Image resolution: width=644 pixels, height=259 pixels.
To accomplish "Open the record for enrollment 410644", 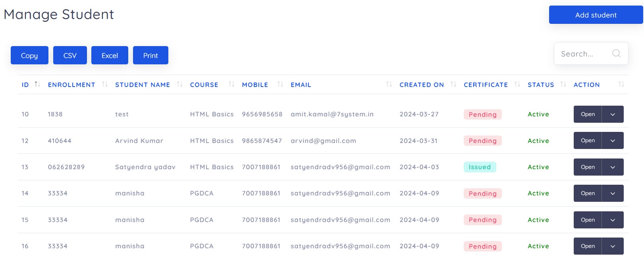I will [588, 141].
